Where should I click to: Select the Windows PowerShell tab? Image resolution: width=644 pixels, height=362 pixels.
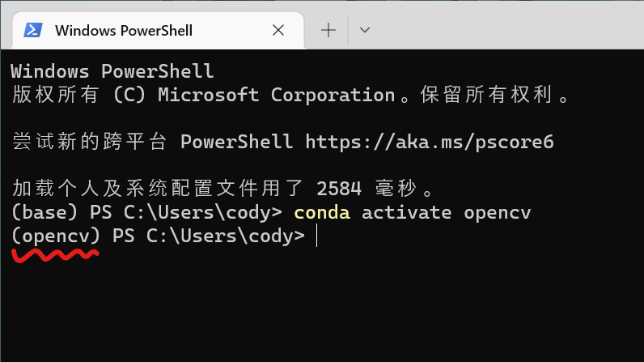pos(124,30)
